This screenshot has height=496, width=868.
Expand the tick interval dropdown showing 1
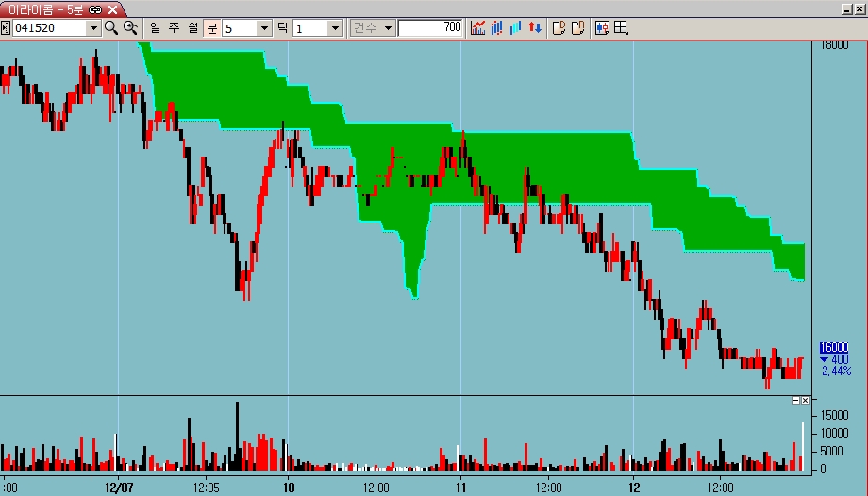click(x=334, y=28)
